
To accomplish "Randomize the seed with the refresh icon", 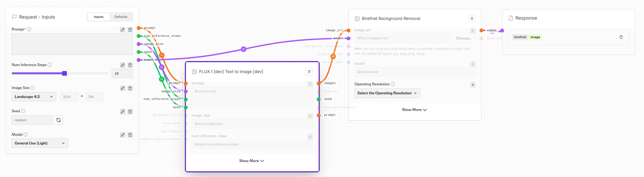I will tap(59, 120).
